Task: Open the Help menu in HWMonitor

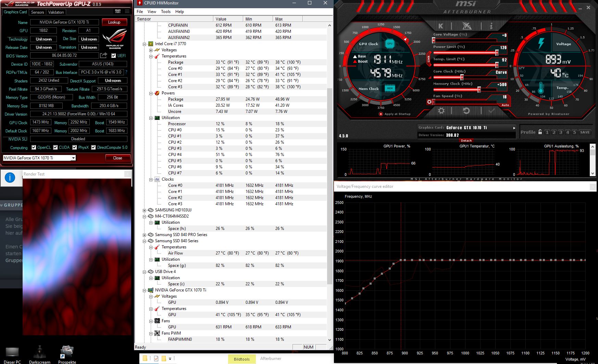Action: (179, 12)
